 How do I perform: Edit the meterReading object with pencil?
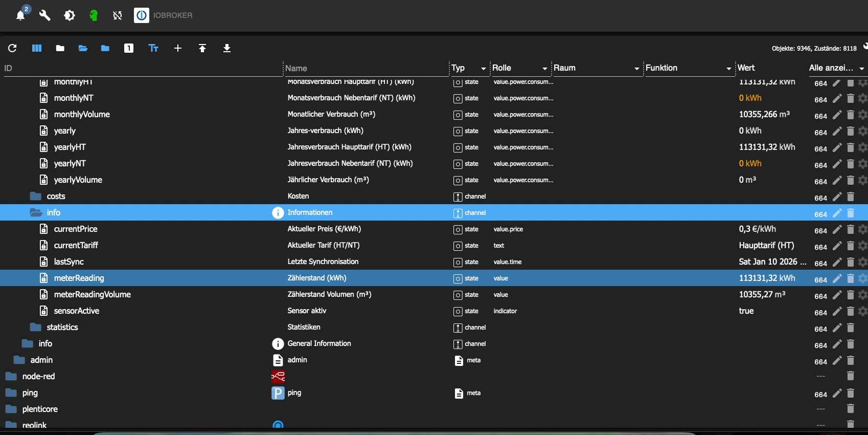point(837,278)
